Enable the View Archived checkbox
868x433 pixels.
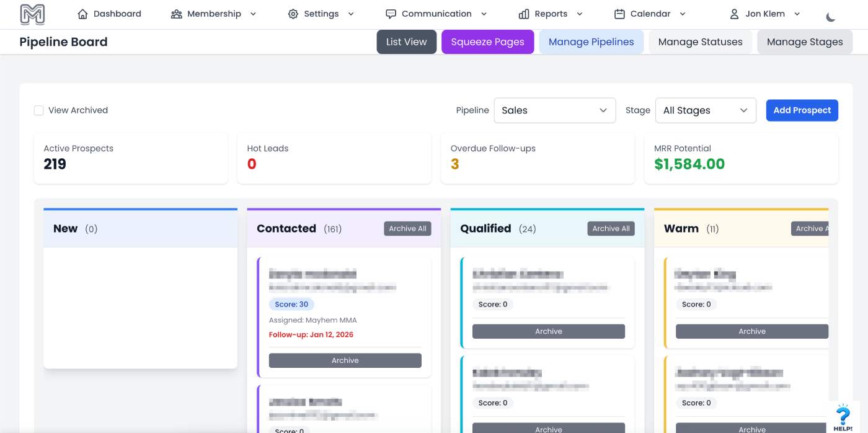coord(38,110)
